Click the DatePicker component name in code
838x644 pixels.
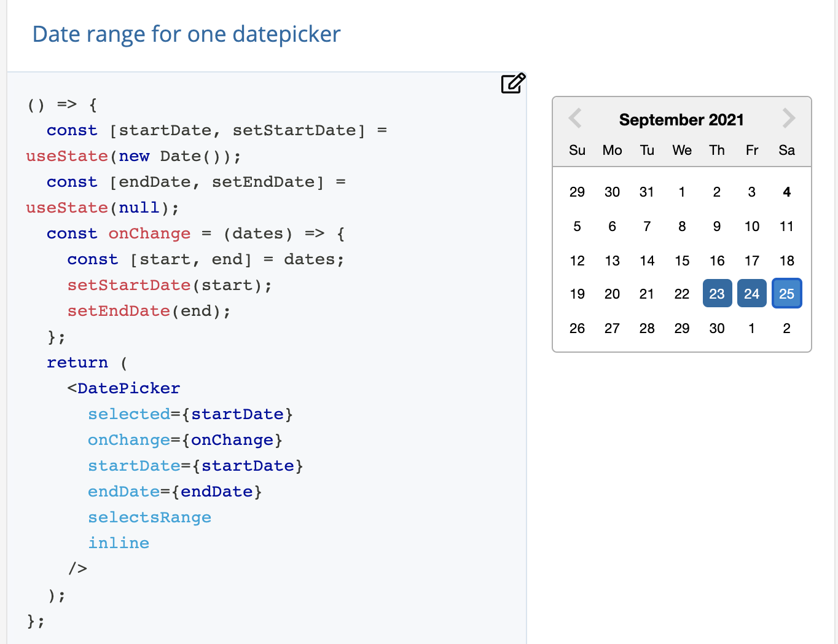tap(127, 388)
